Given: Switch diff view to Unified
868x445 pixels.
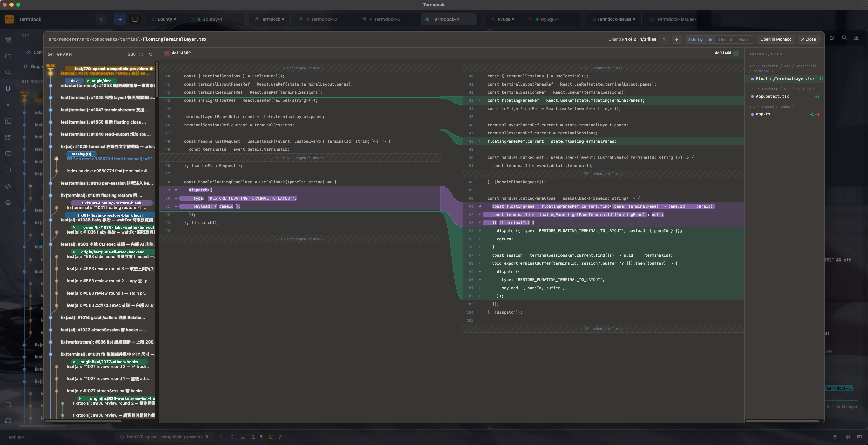Looking at the screenshot, I should click(x=725, y=40).
